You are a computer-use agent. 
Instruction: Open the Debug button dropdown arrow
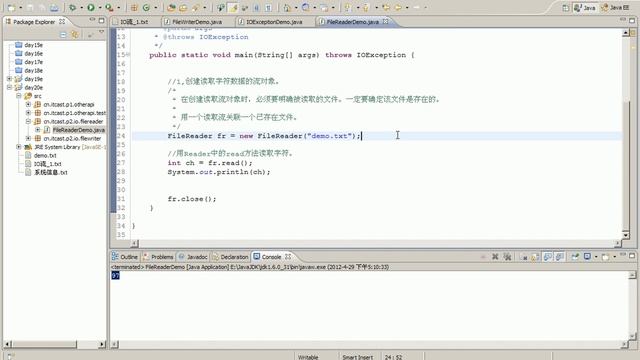pos(81,8)
